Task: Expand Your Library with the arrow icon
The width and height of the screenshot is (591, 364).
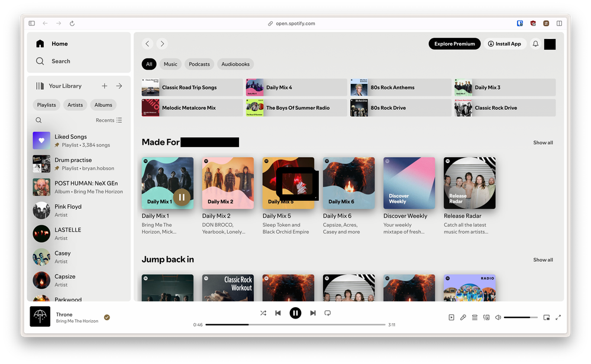Action: click(119, 86)
